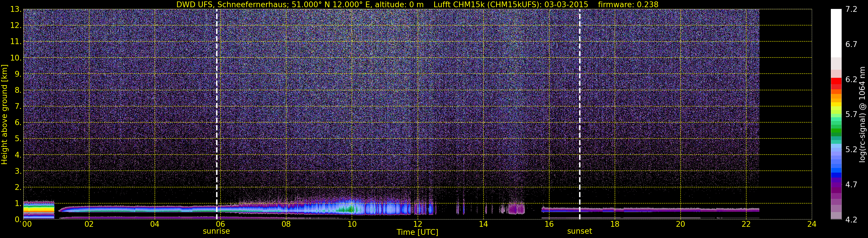Viewport: 868px width, 238px height.
Task: Click colorbar tick value 6.7
Action: (x=851, y=44)
